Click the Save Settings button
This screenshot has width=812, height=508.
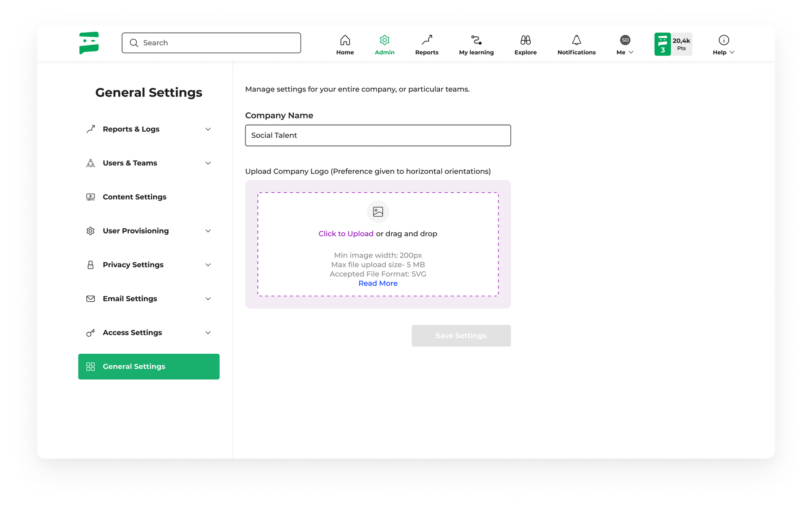pos(461,336)
